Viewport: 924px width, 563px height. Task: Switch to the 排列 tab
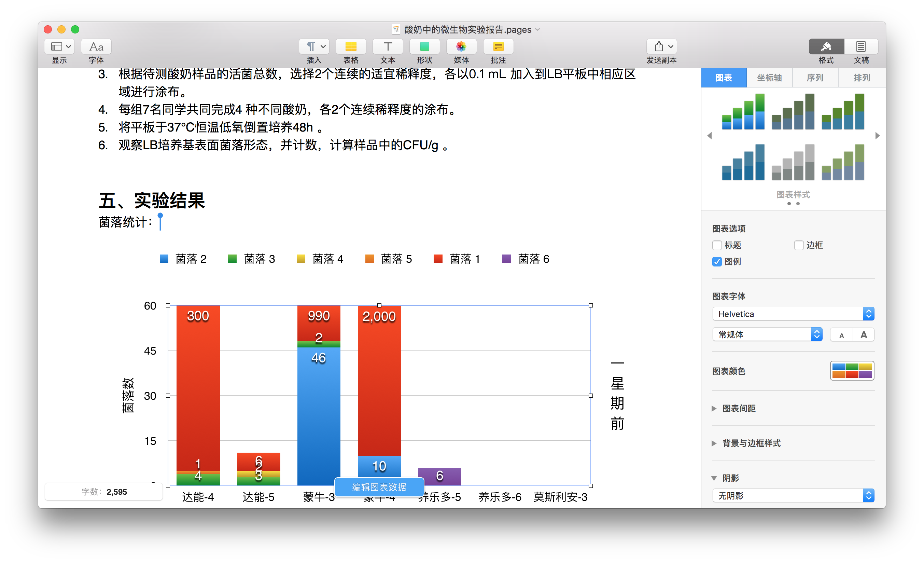862,78
